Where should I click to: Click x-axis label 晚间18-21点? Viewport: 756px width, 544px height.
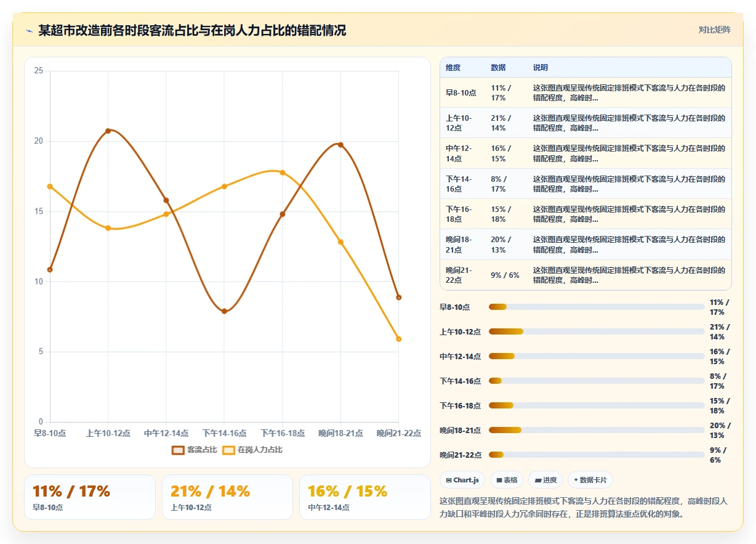pos(340,434)
